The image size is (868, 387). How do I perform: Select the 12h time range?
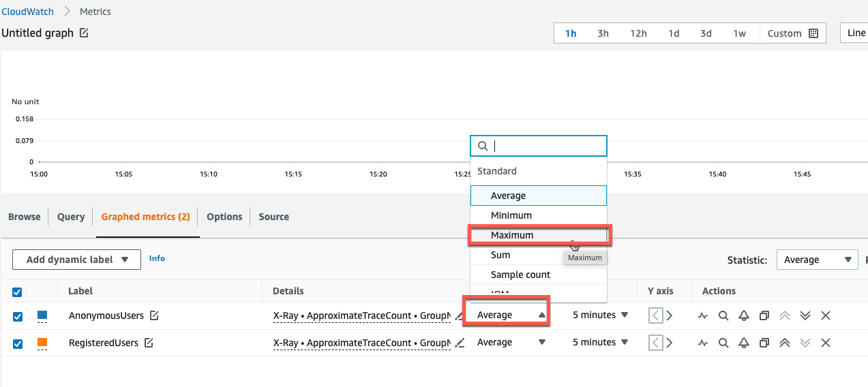click(x=638, y=33)
